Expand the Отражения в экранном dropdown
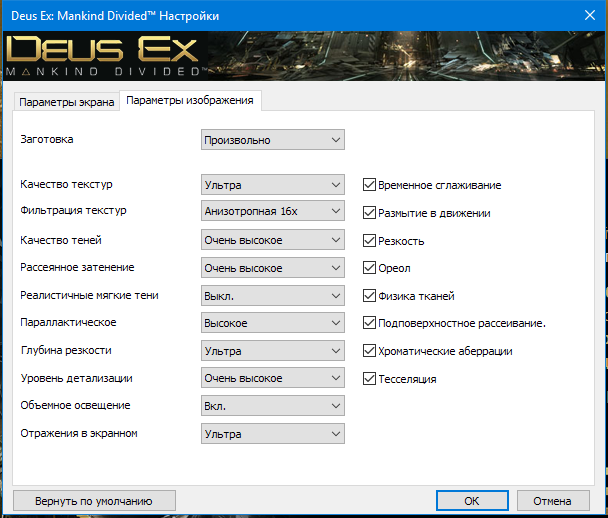 tap(273, 434)
